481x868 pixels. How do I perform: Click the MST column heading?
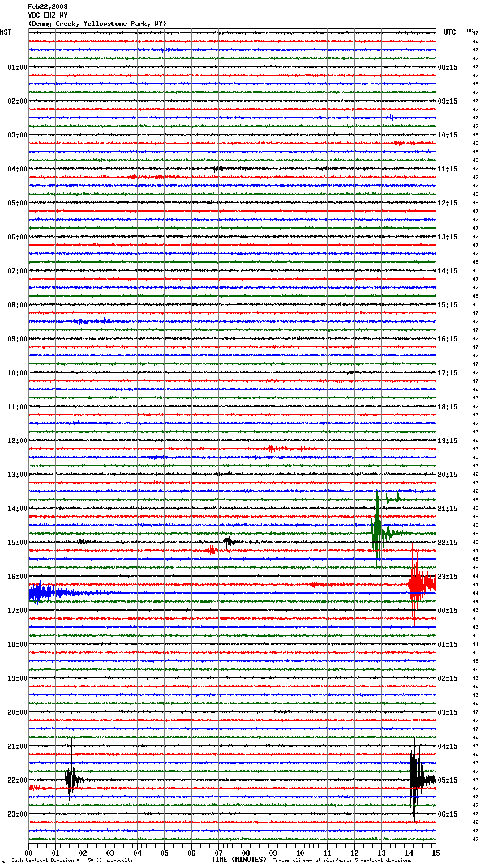[6, 32]
